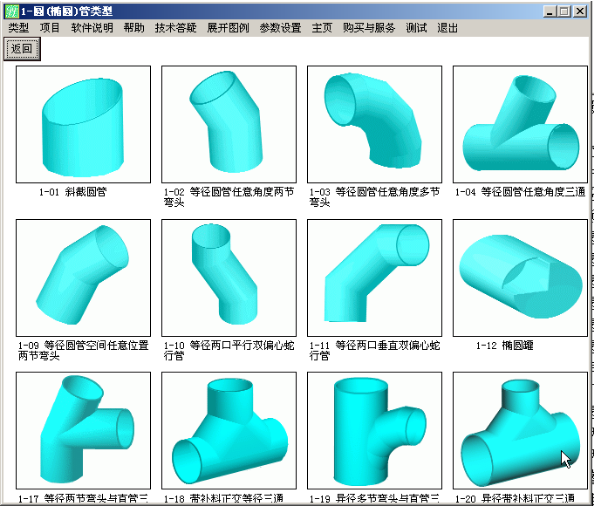Click the 返回 back button

[22, 49]
